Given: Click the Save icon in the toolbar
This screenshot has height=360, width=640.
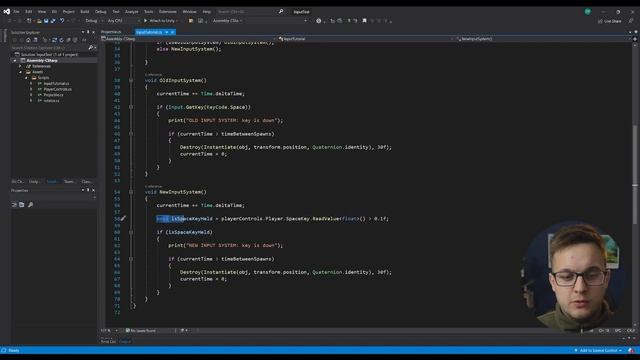Looking at the screenshot, I should click(46, 21).
